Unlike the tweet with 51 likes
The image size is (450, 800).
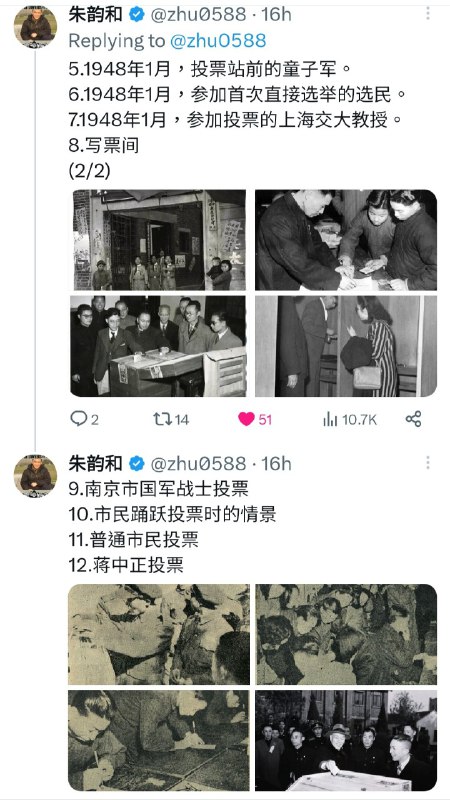(255, 419)
